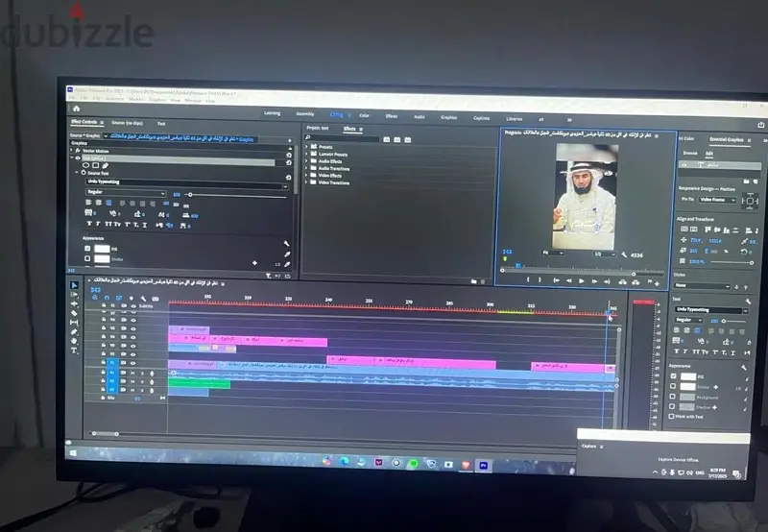
Task: Toggle the Fill checkbox in Effect Controls
Action: 87,249
